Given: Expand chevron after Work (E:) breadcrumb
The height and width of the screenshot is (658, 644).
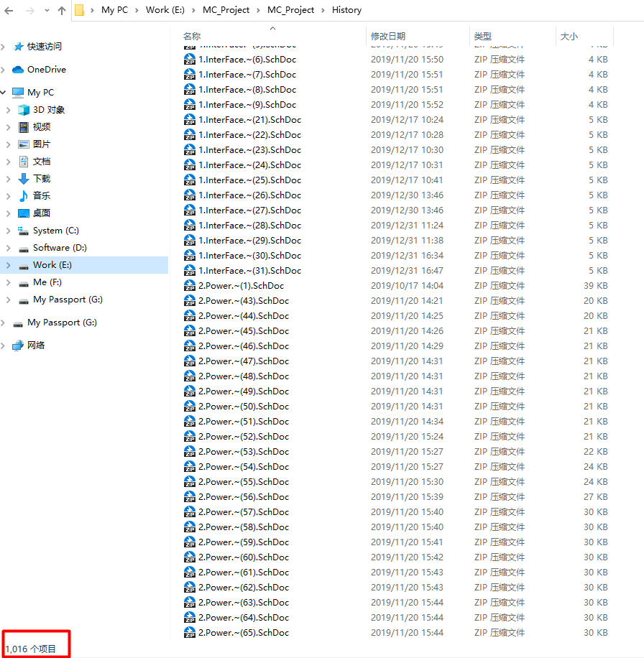Looking at the screenshot, I should pyautogui.click(x=193, y=11).
